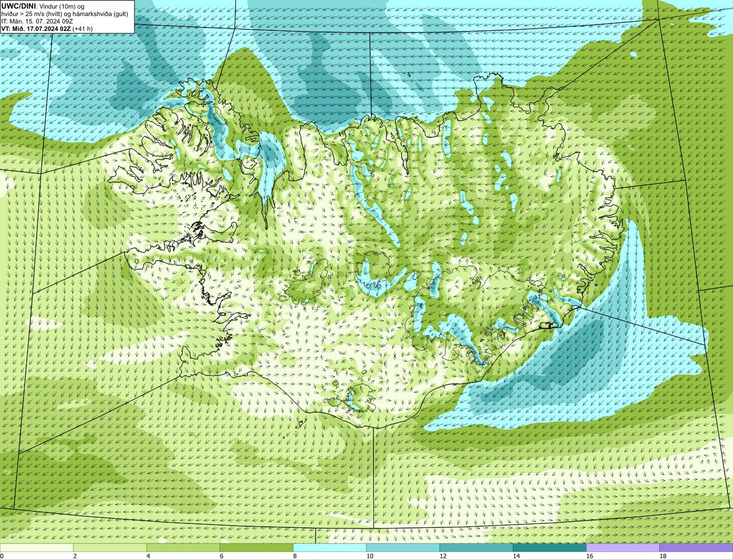Click the scale label '6'

point(222,556)
